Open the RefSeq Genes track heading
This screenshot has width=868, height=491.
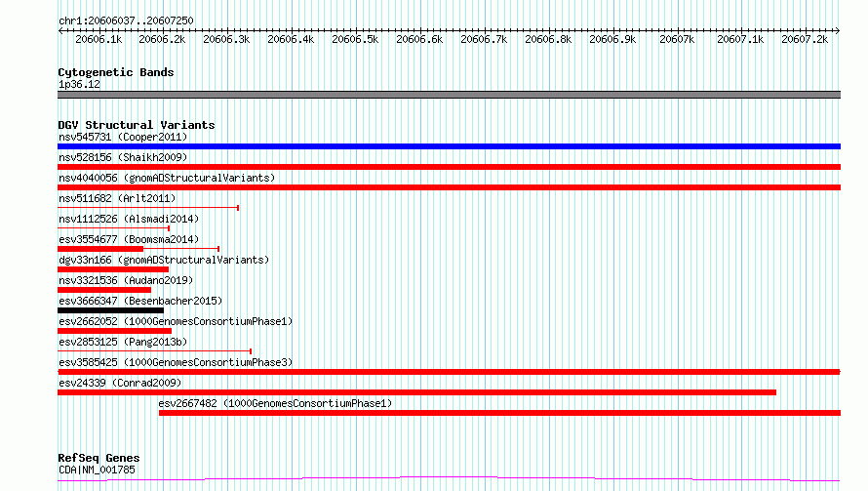click(99, 458)
